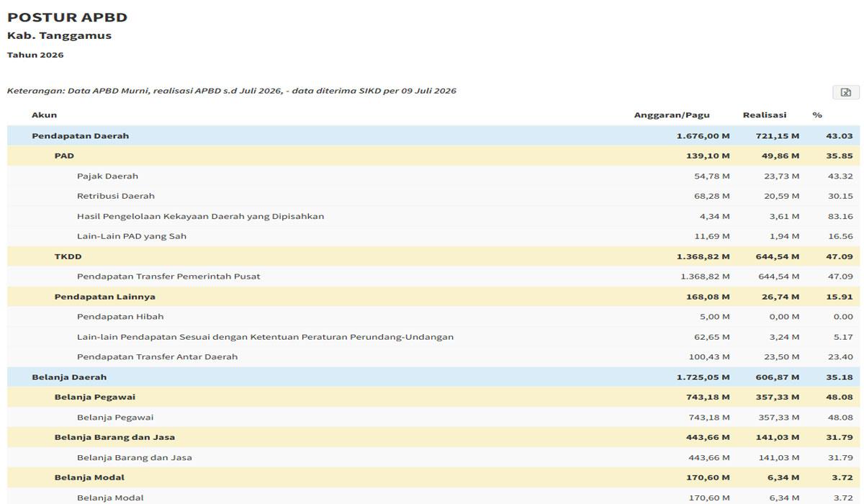Image resolution: width=864 pixels, height=504 pixels.
Task: Click Retribusi Daerah budget 68,28 M
Action: coord(711,197)
